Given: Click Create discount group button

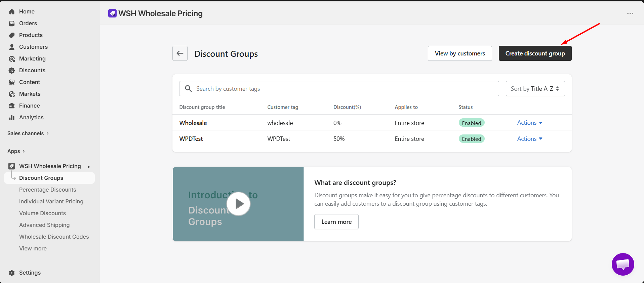Looking at the screenshot, I should tap(535, 53).
